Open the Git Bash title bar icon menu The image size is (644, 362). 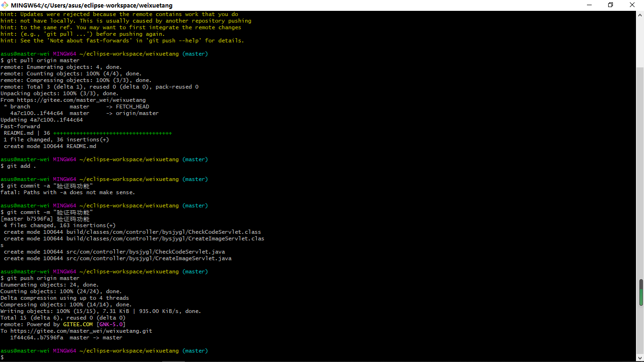[x=5, y=5]
